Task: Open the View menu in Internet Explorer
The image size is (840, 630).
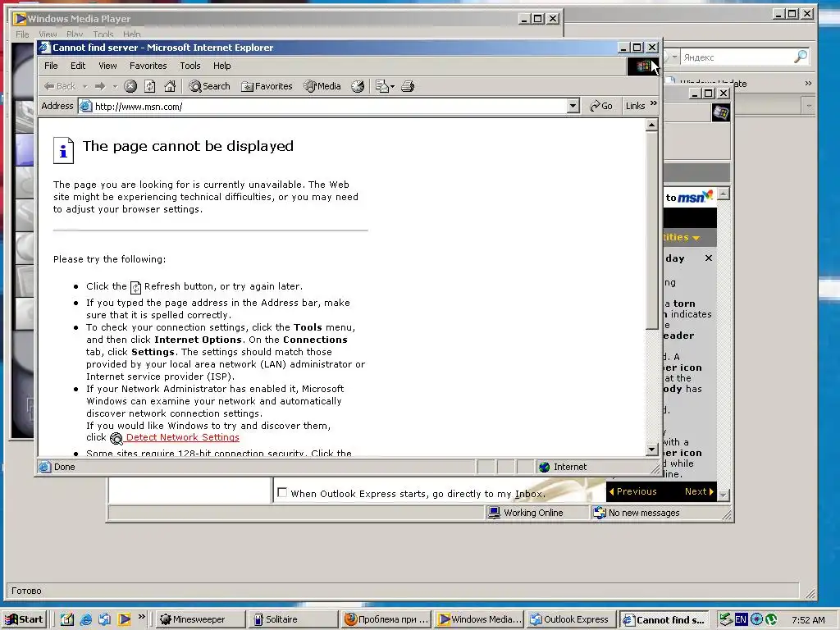Action: 107,66
